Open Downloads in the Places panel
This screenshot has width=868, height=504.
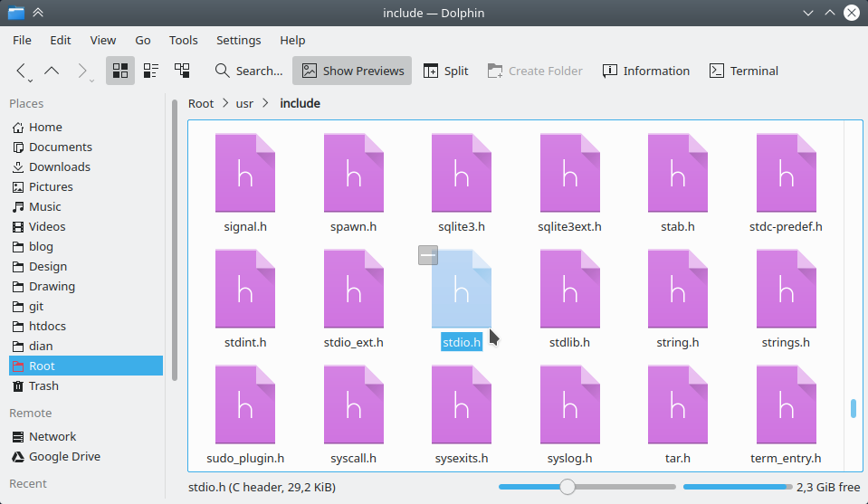pos(59,166)
